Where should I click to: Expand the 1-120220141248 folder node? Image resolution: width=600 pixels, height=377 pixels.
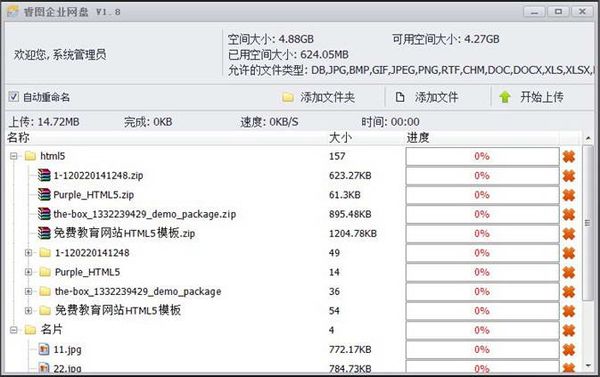28,253
